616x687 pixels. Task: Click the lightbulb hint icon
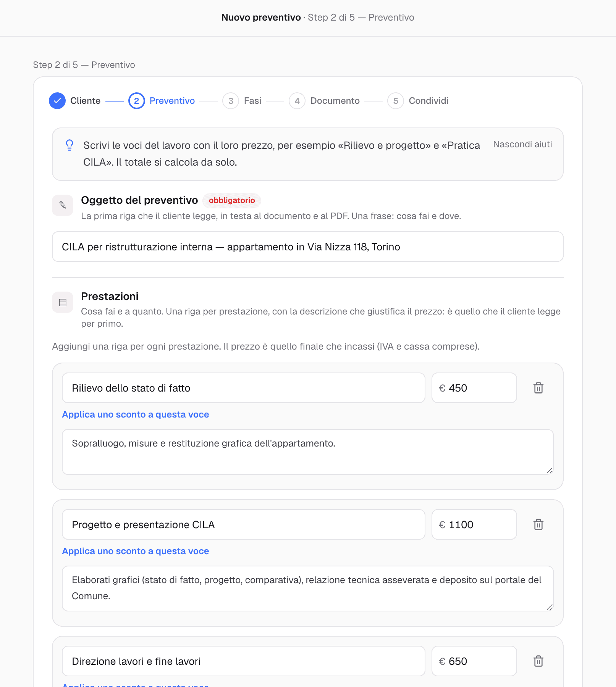pyautogui.click(x=70, y=145)
